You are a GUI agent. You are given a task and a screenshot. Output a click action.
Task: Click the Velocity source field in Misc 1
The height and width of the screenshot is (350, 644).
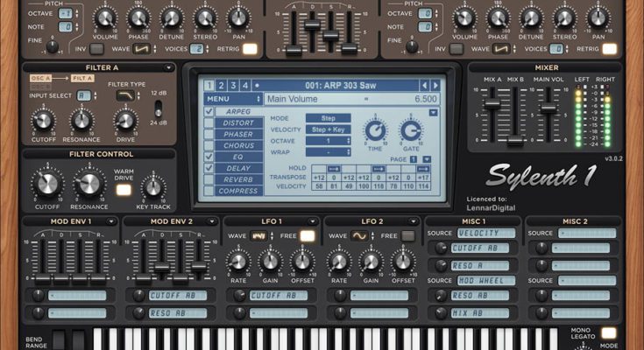pos(486,234)
